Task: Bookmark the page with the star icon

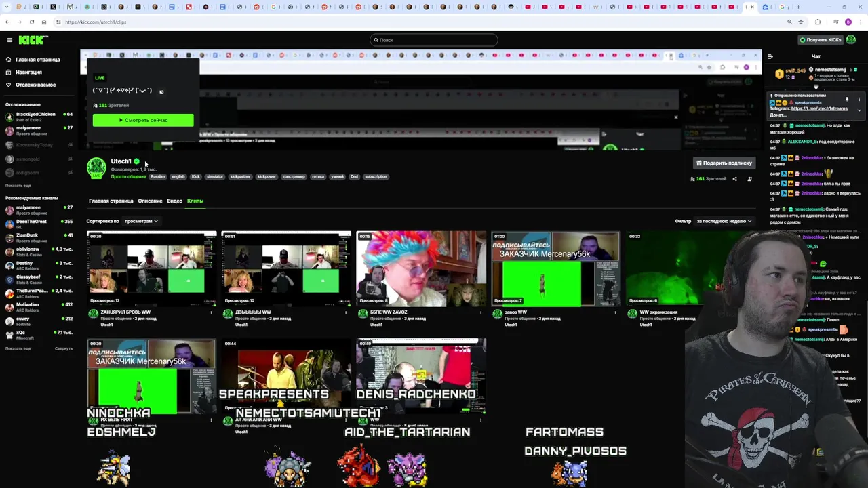Action: click(801, 22)
